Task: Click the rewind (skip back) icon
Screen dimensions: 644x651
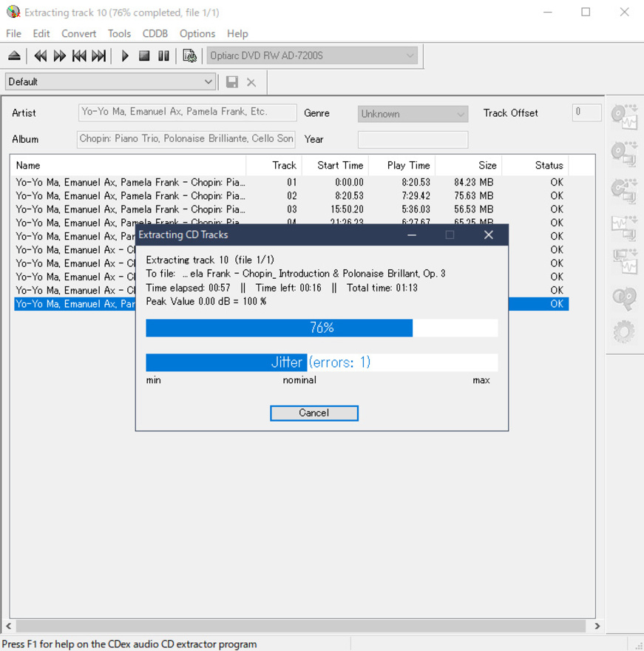Action: click(41, 56)
